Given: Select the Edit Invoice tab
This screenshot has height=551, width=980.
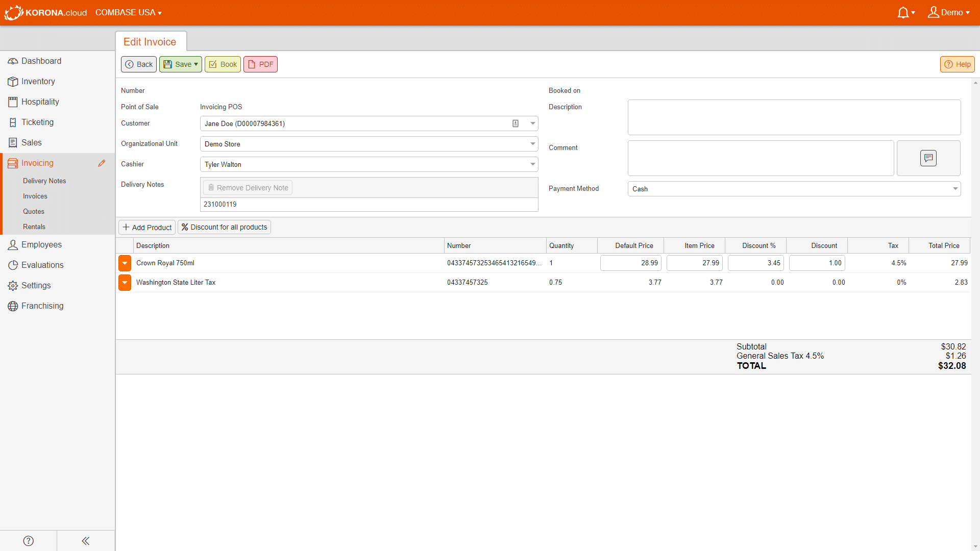Looking at the screenshot, I should click(151, 42).
